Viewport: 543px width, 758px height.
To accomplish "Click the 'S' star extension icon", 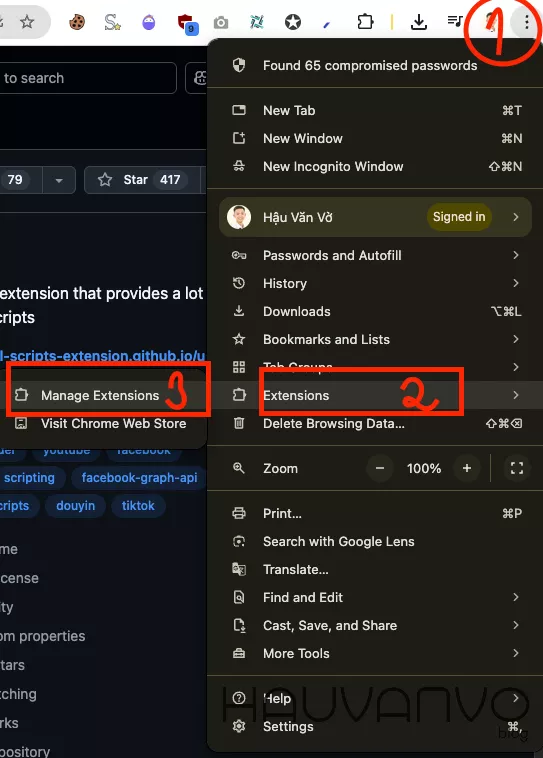I will pyautogui.click(x=112, y=22).
